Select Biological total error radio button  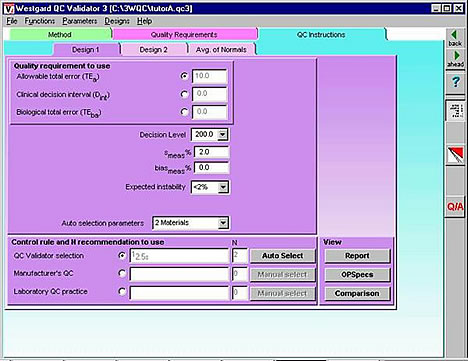[184, 112]
